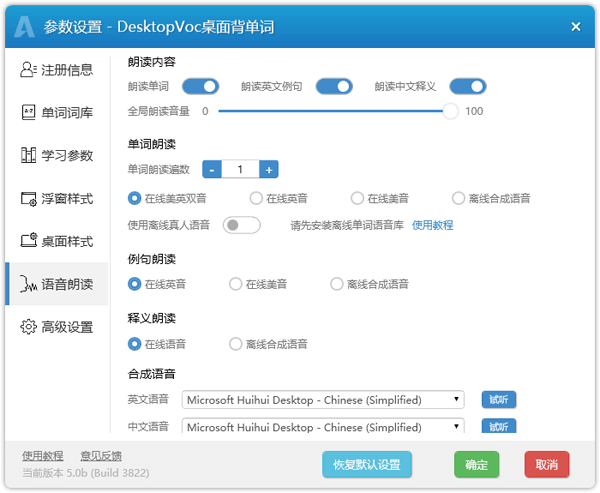The image size is (600, 493).
Task: Click the 全局朗读音量 slider handle
Action: click(450, 111)
